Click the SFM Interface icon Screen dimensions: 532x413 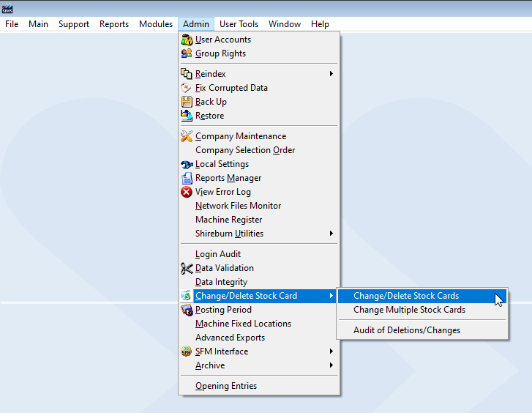click(x=187, y=351)
